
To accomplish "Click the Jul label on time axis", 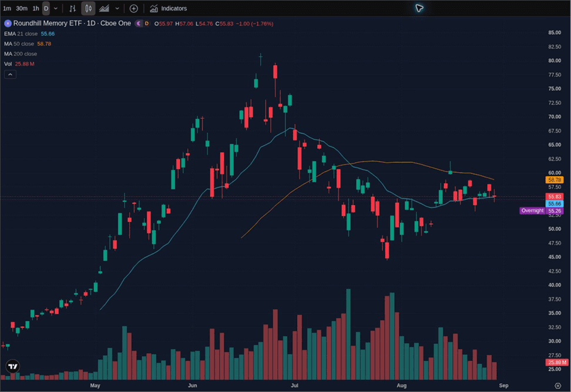I will (294, 386).
